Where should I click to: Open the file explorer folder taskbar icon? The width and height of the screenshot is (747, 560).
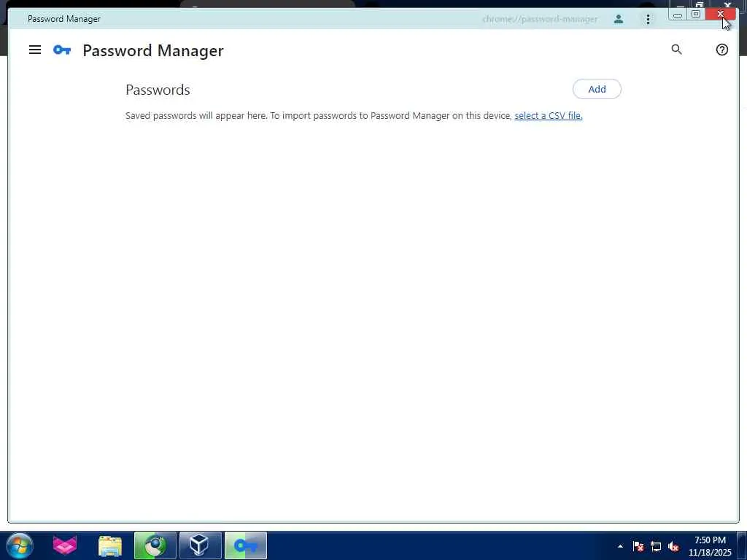tap(110, 545)
